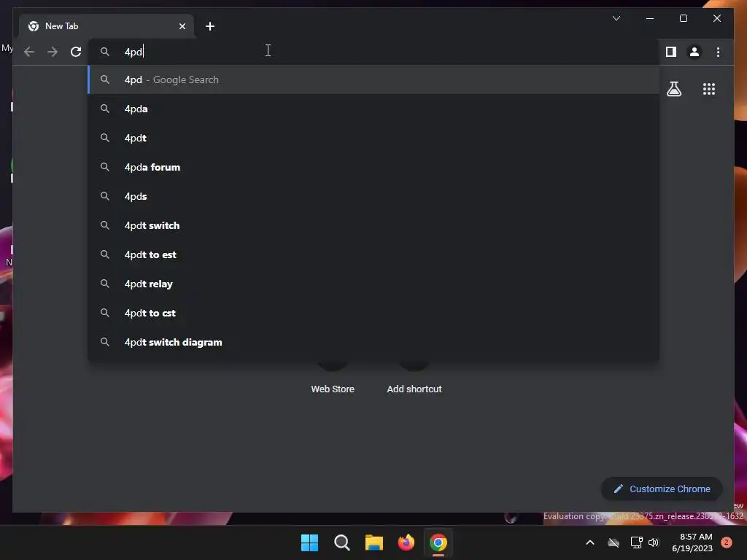Show hidden system tray icons chevron

click(x=589, y=542)
